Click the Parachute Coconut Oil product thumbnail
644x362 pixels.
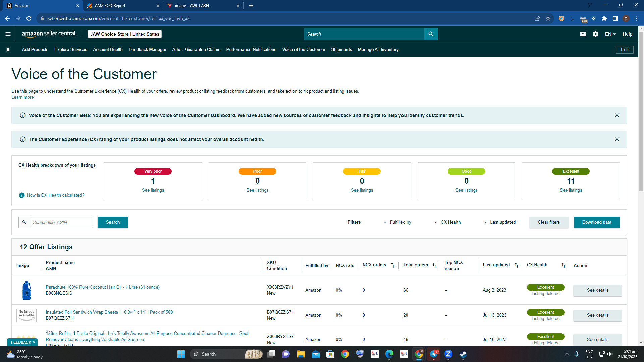[26, 290]
